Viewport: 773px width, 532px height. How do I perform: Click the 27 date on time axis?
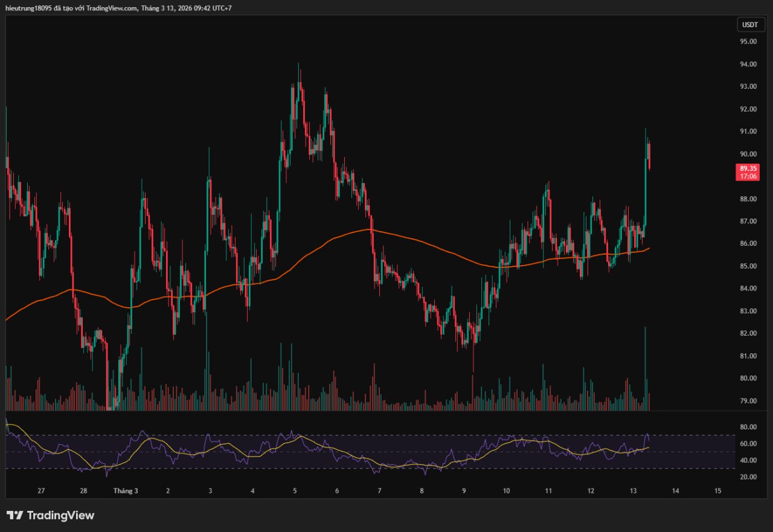(x=41, y=491)
